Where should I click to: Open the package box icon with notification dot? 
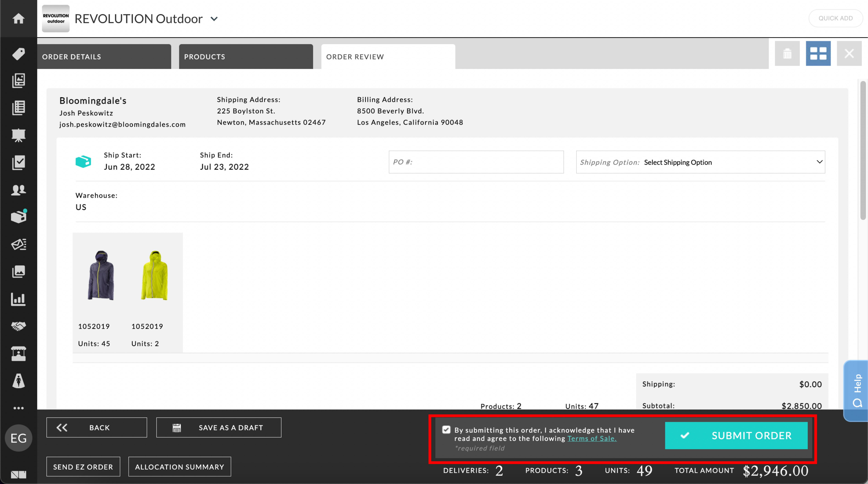19,216
